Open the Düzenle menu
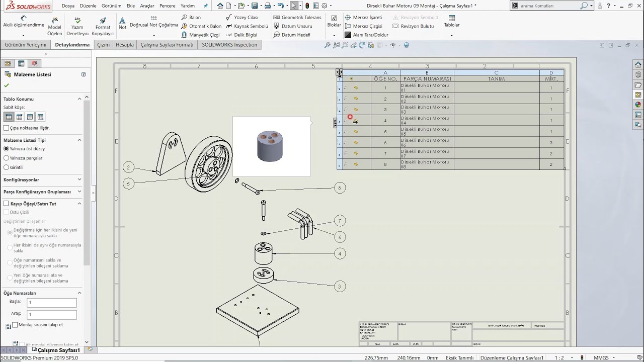Viewport: 644px width, 362px height. 88,6
